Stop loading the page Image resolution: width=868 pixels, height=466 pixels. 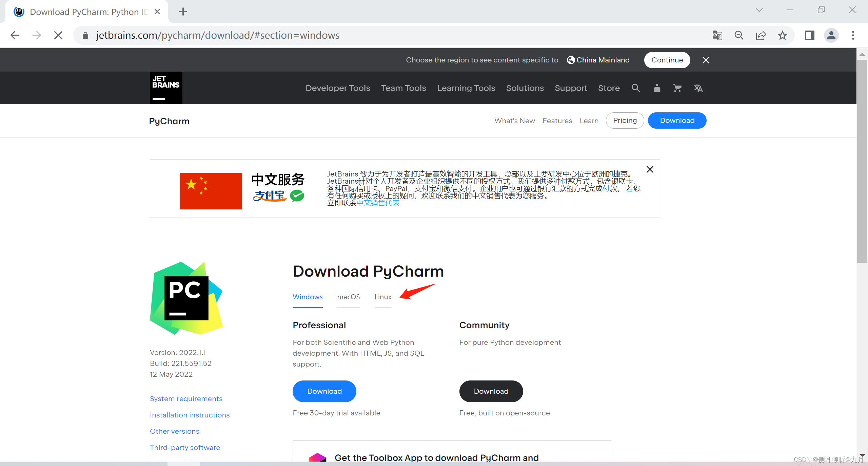(x=58, y=35)
